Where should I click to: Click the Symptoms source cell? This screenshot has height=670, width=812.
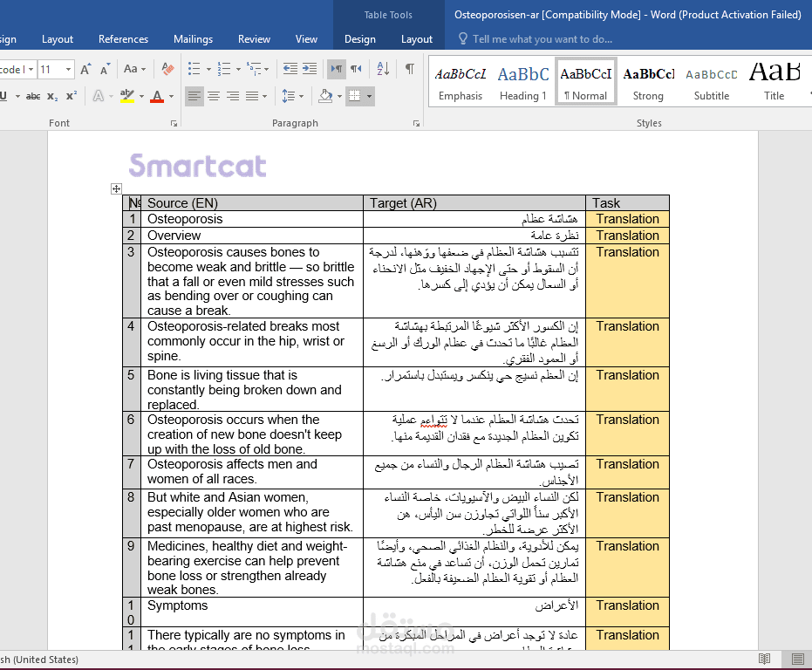coord(252,612)
